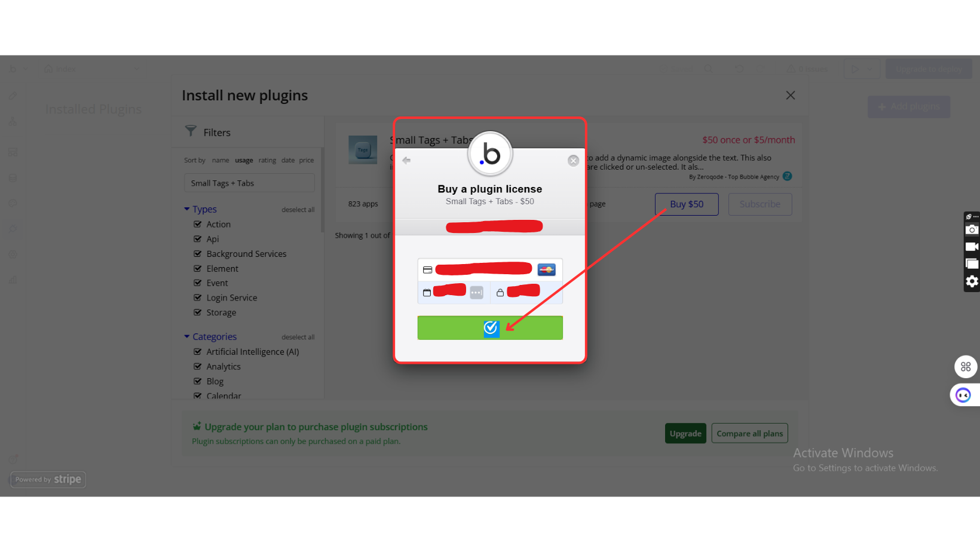Sort plugins by date
Viewport: 980px width, 552px height.
[288, 160]
